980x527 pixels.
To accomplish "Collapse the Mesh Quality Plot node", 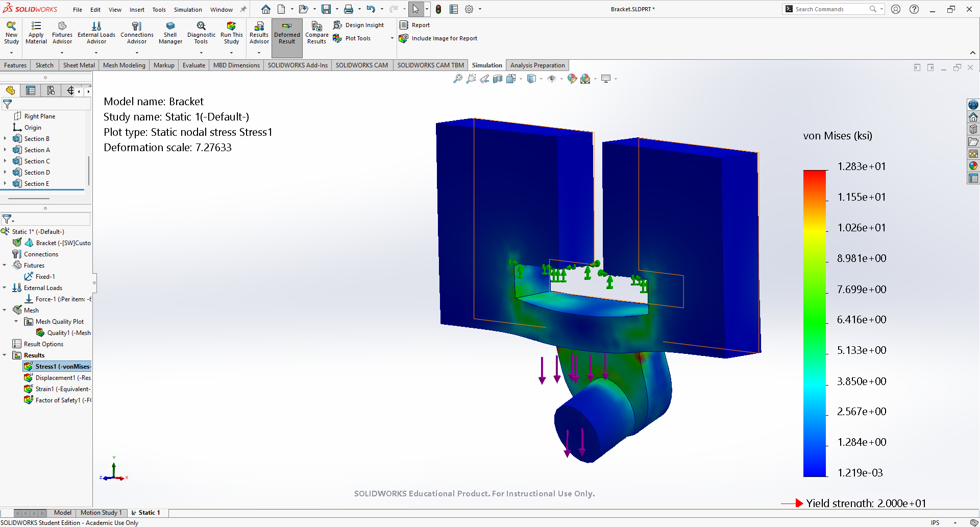I will click(x=16, y=321).
